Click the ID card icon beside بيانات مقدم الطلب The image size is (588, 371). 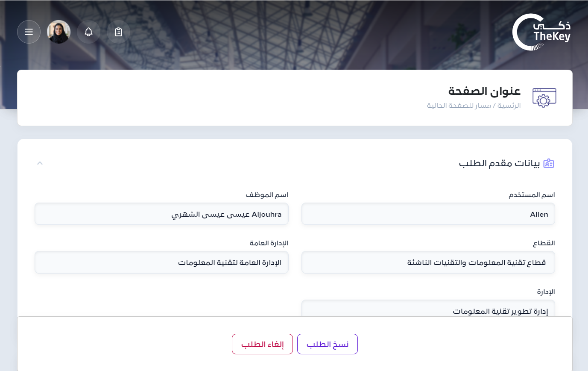click(549, 163)
